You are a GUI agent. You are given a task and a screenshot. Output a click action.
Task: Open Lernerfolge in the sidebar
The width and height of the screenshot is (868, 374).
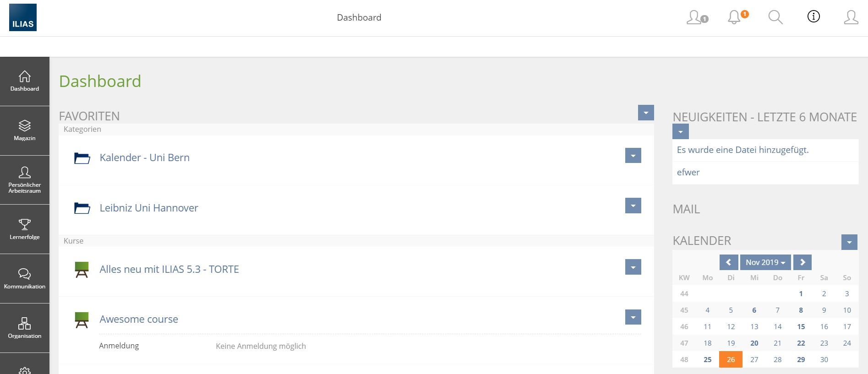(x=25, y=229)
